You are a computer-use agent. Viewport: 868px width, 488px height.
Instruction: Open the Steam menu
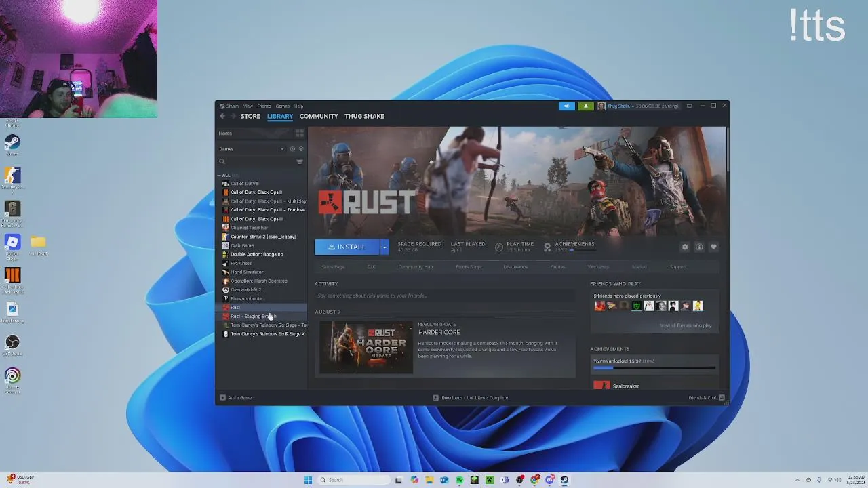pyautogui.click(x=233, y=106)
